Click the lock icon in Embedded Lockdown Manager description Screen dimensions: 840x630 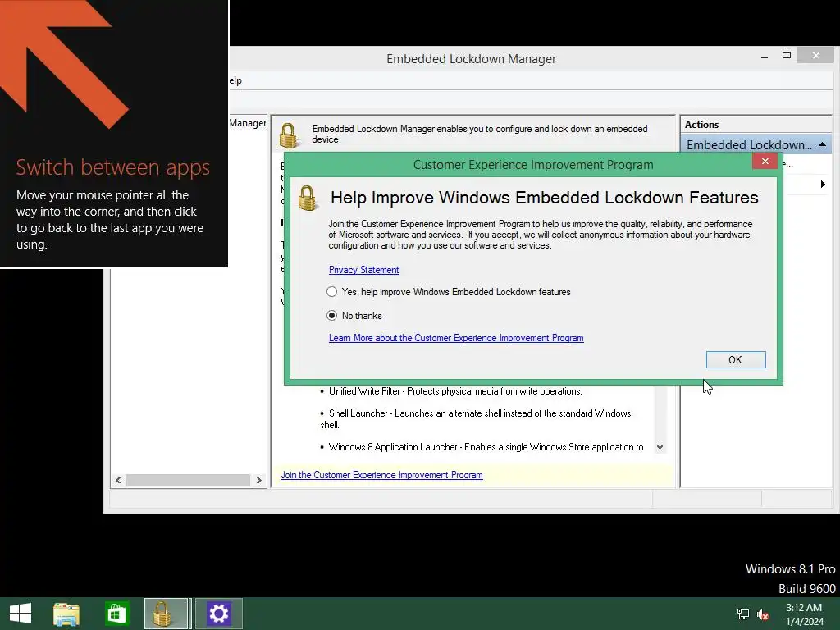click(x=288, y=135)
